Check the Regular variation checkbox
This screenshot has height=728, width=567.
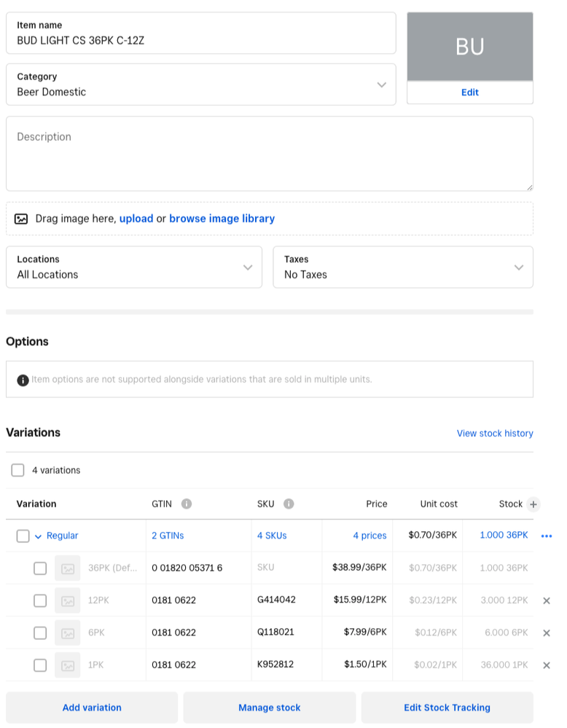(x=23, y=536)
